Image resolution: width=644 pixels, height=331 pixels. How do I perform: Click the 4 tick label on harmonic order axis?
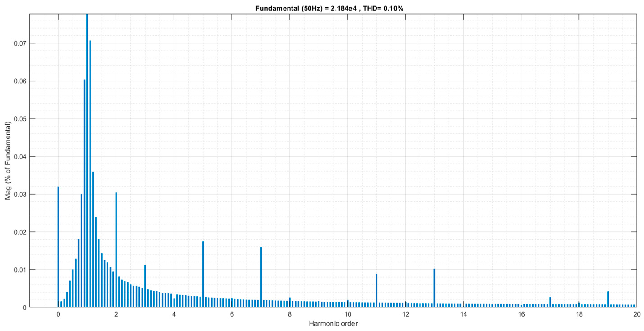click(174, 314)
